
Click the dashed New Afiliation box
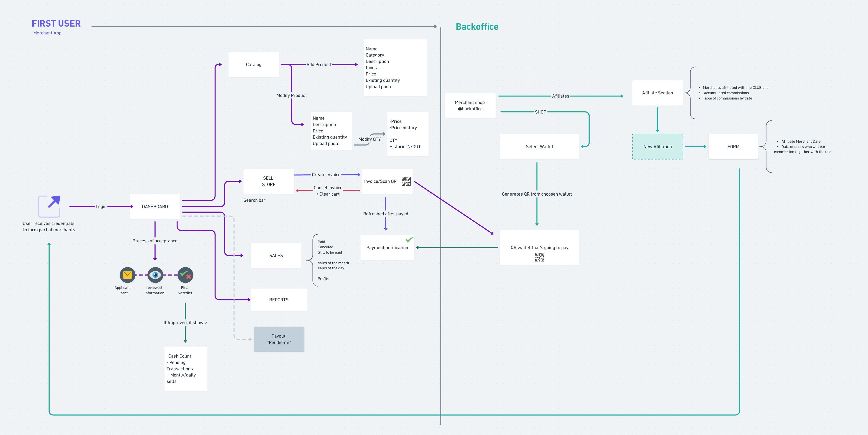coord(657,146)
